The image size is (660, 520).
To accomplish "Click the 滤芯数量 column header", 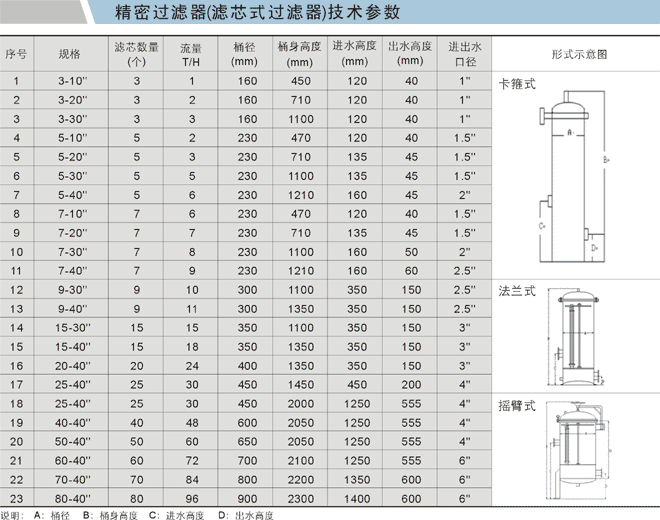I will tap(137, 53).
